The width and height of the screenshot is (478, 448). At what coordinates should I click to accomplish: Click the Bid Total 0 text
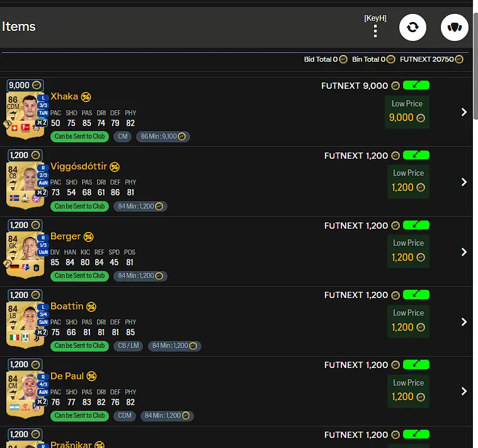(x=321, y=59)
